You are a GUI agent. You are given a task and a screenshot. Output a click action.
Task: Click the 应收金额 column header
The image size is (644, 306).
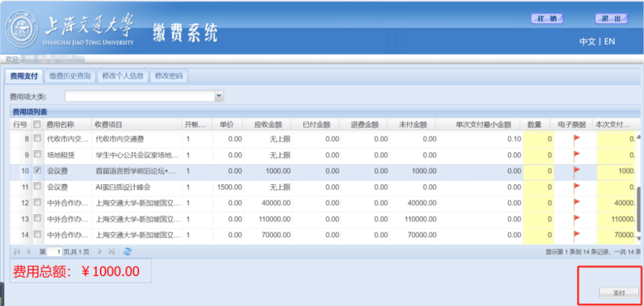[268, 125]
